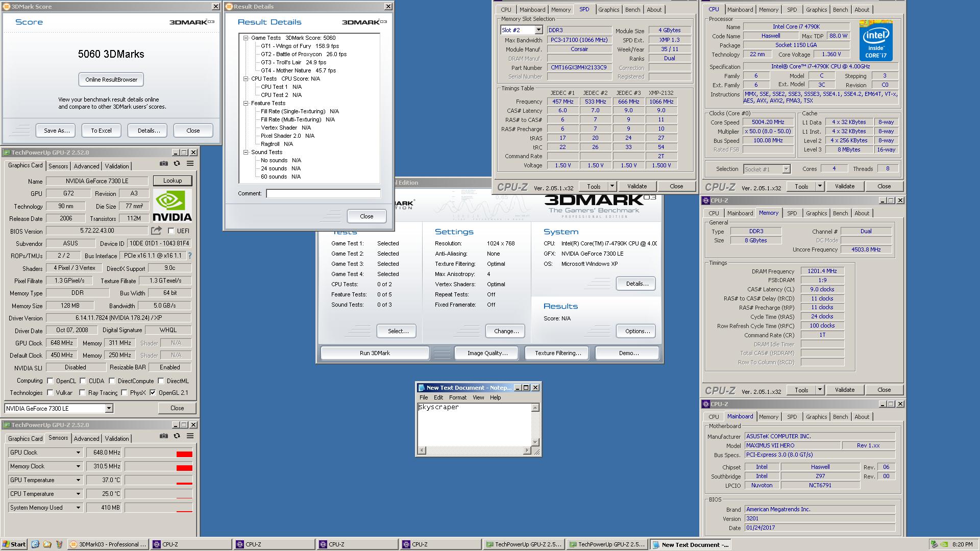Viewport: 980px width, 551px height.
Task: Switch to New Text Document taskbar item
Action: [691, 545]
